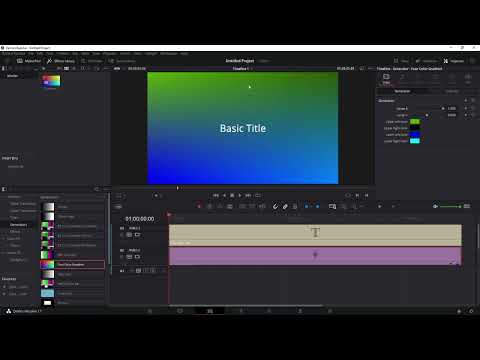Screen dimensions: 480x360
Task: Open Timeline View Options dropdown
Action: (118, 207)
